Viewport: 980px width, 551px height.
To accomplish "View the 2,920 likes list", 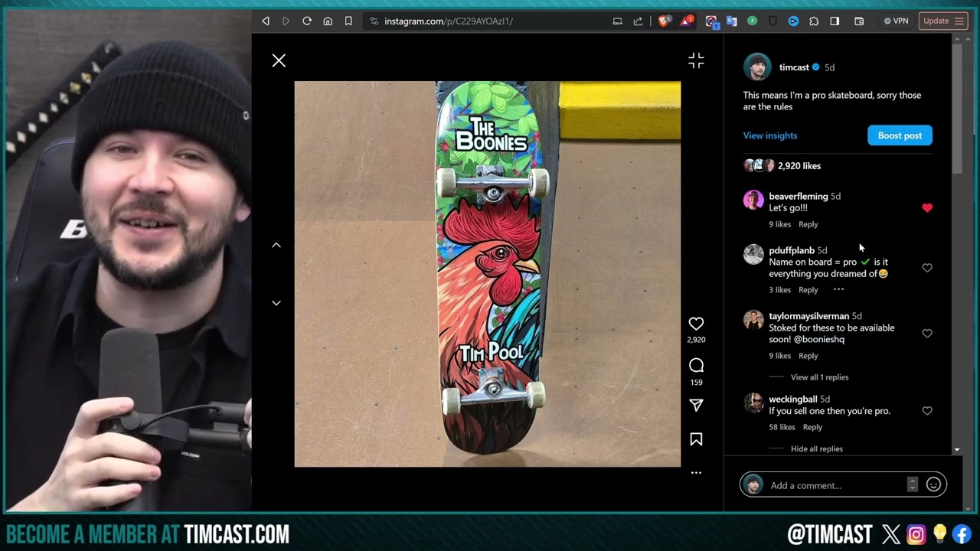I will (799, 165).
